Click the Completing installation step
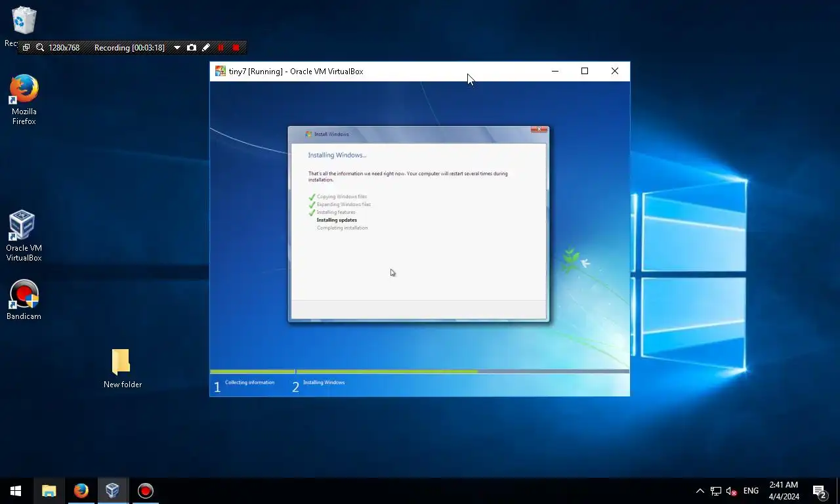The image size is (840, 504). [342, 228]
